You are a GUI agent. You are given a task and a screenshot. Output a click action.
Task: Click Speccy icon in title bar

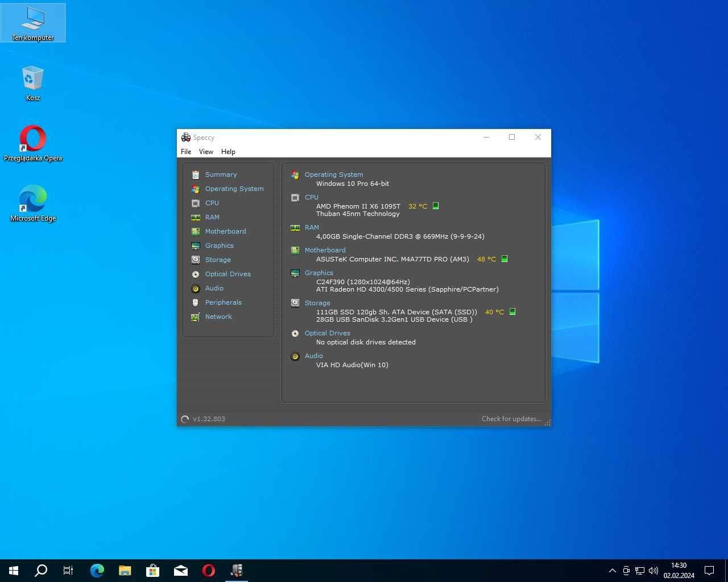pos(186,137)
